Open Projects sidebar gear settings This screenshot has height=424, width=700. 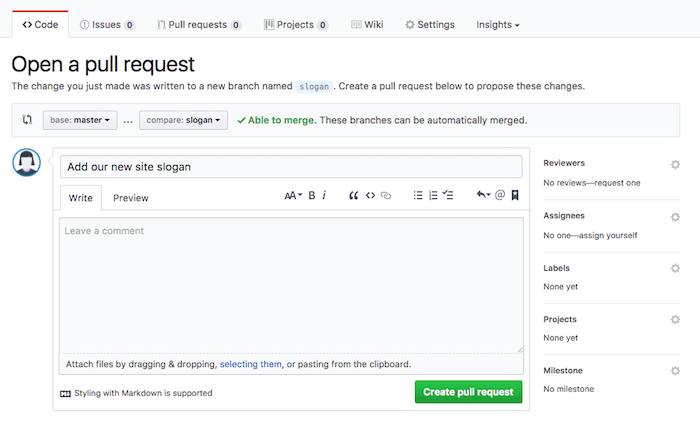(675, 320)
